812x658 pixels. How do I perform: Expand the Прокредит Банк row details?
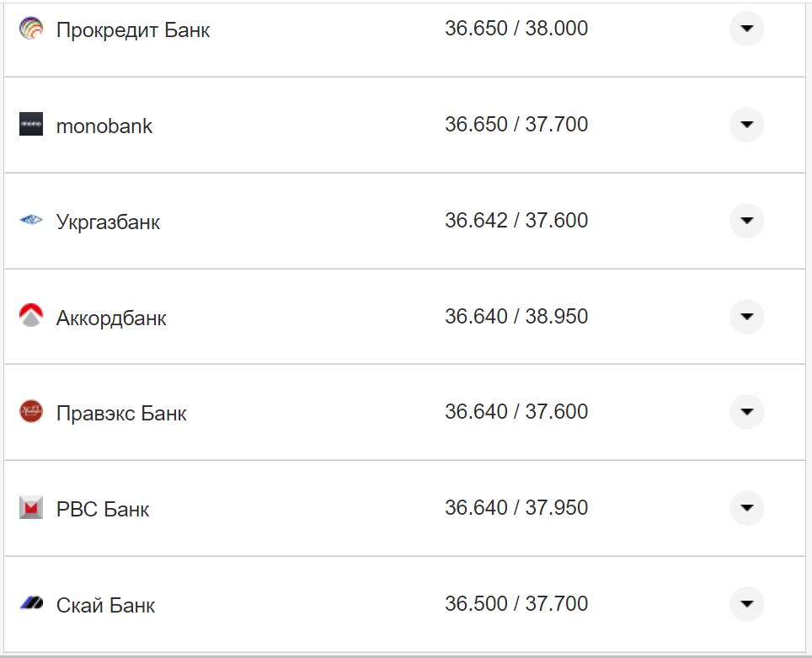746,29
